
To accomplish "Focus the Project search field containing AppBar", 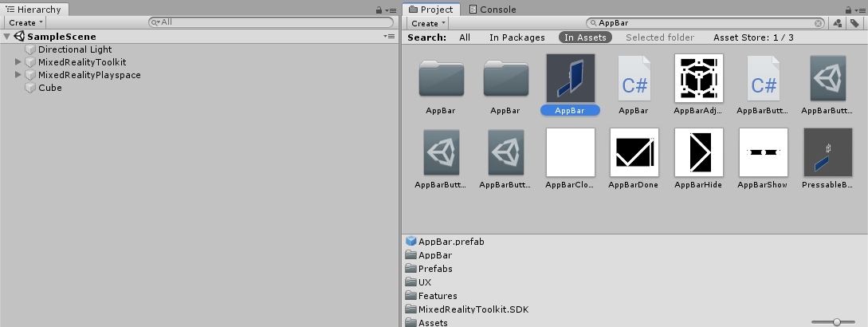I will click(x=706, y=23).
